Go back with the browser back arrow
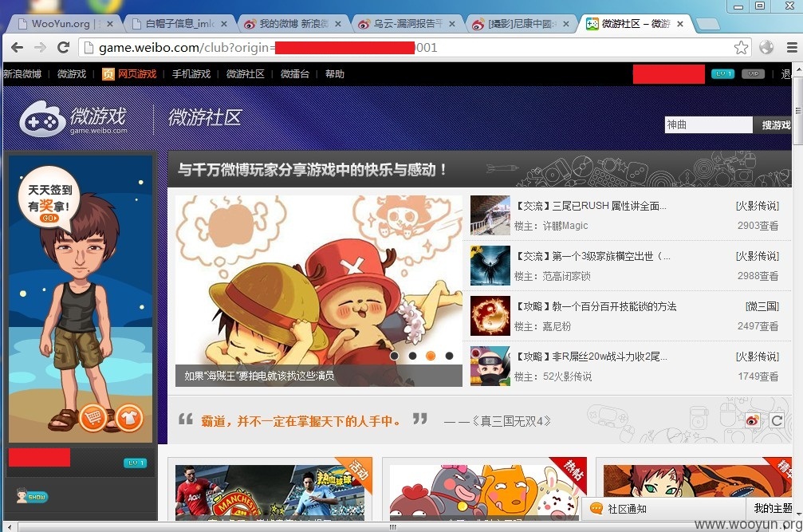Viewport: 803px width, 532px height. (17, 48)
